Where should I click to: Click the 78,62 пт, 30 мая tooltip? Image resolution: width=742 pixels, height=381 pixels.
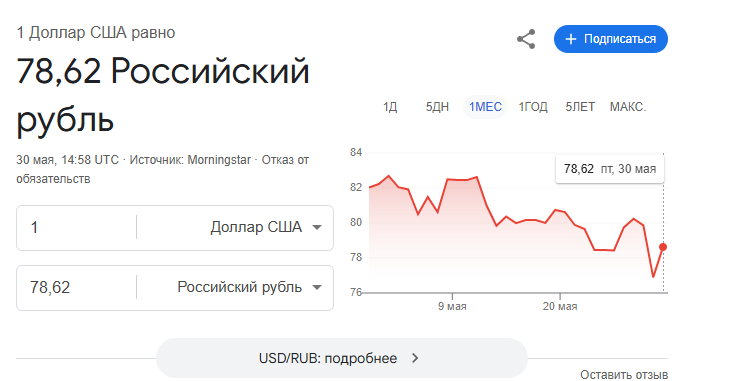(610, 169)
